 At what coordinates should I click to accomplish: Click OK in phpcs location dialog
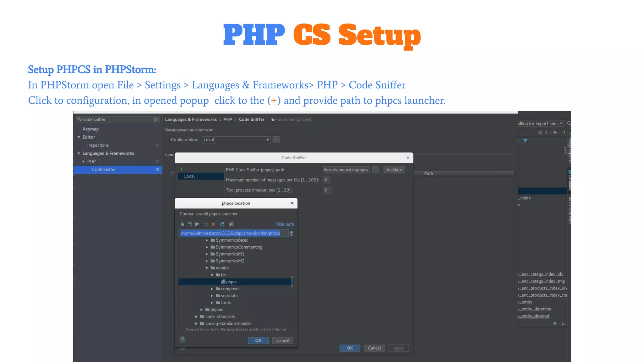coord(258,341)
